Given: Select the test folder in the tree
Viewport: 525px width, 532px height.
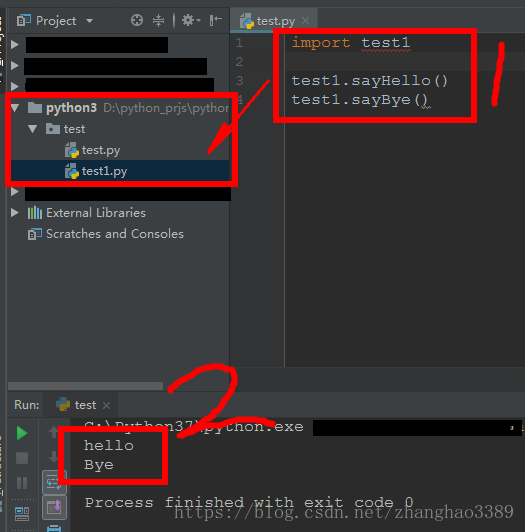Looking at the screenshot, I should click(74, 129).
